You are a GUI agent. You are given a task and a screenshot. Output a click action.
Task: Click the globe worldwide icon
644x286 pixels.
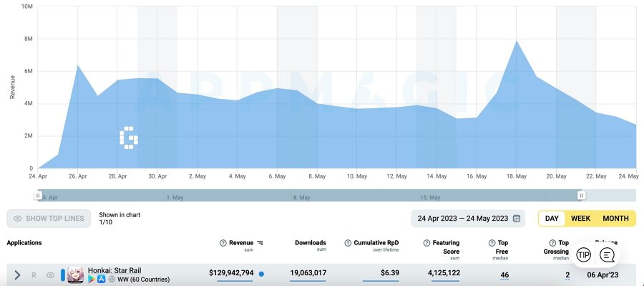[112, 280]
